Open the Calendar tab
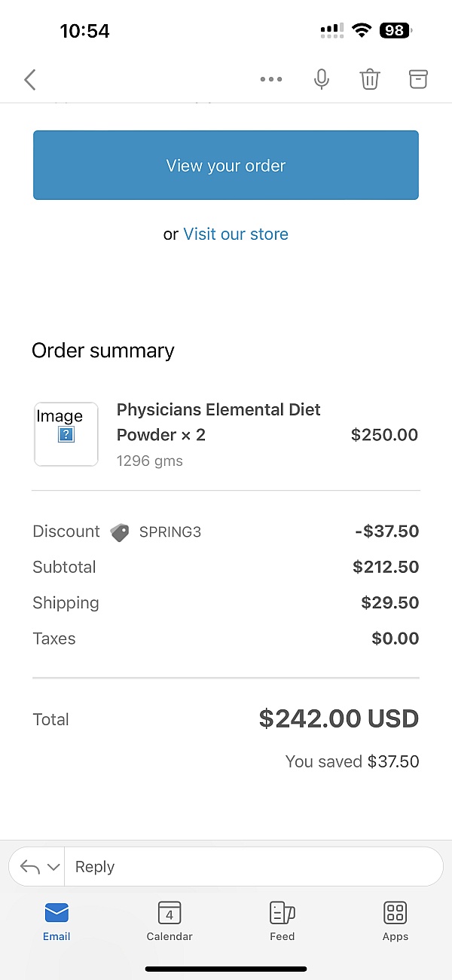The width and height of the screenshot is (452, 980). point(169,921)
